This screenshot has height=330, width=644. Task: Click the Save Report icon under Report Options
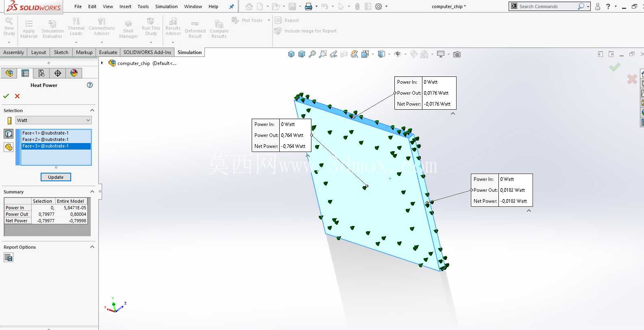click(9, 257)
